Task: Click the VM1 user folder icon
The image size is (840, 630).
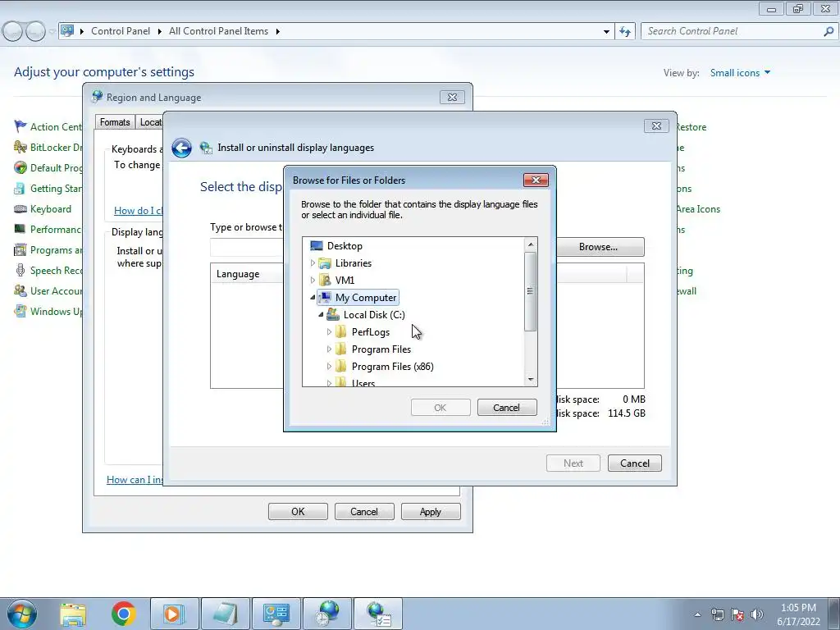Action: tap(325, 281)
